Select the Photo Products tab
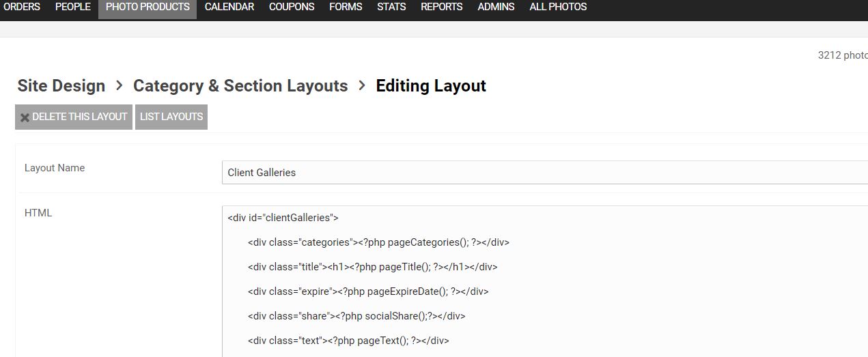The width and height of the screenshot is (868, 357). tap(148, 7)
